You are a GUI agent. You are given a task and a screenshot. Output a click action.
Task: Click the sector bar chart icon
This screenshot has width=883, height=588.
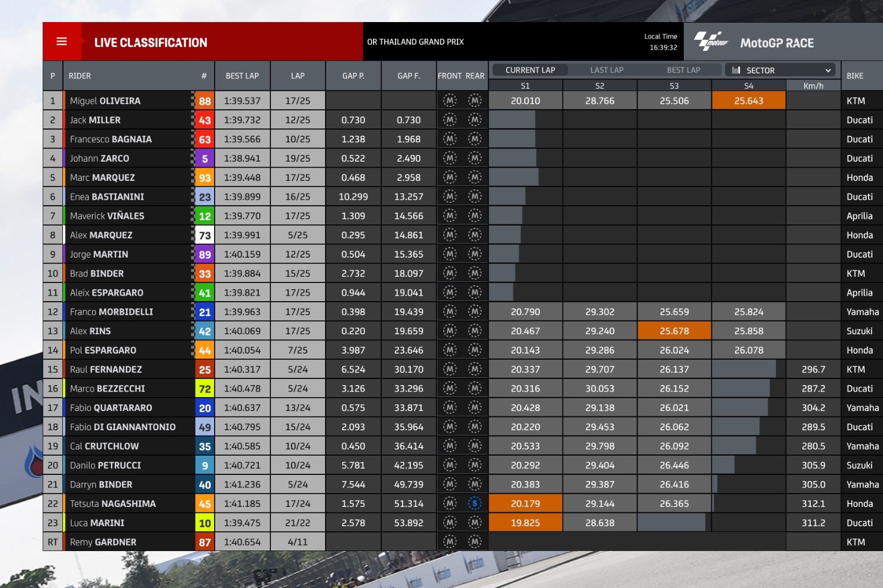[x=736, y=70]
